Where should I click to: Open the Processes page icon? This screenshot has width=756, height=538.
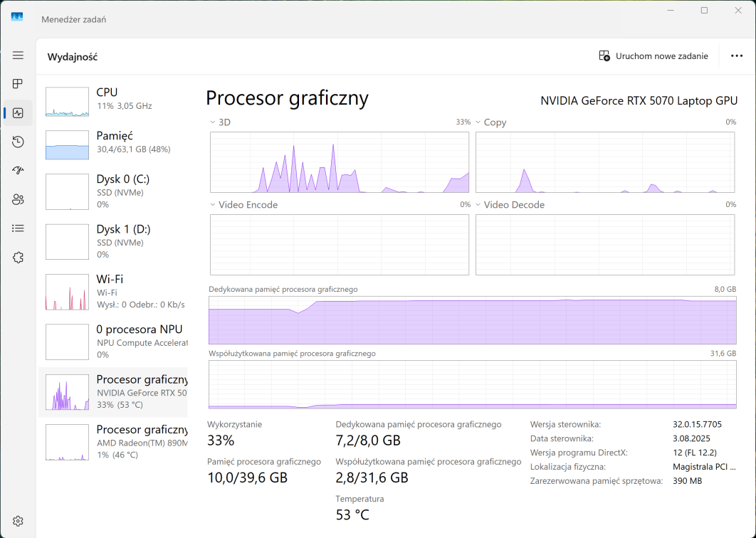[x=18, y=84]
